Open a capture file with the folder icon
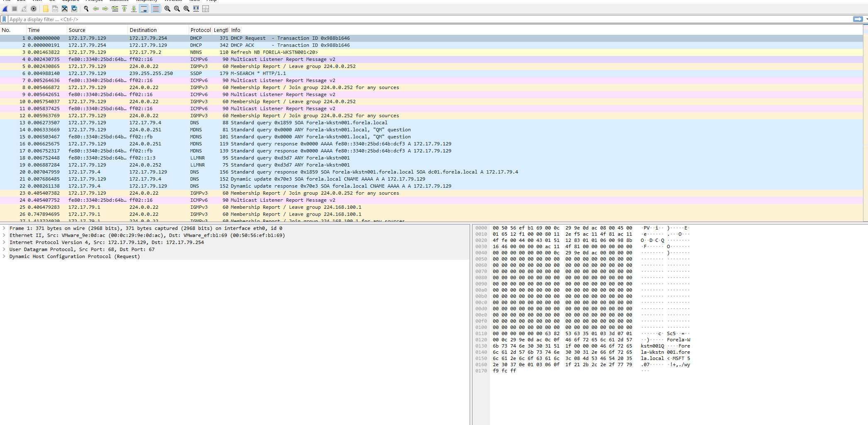 46,9
